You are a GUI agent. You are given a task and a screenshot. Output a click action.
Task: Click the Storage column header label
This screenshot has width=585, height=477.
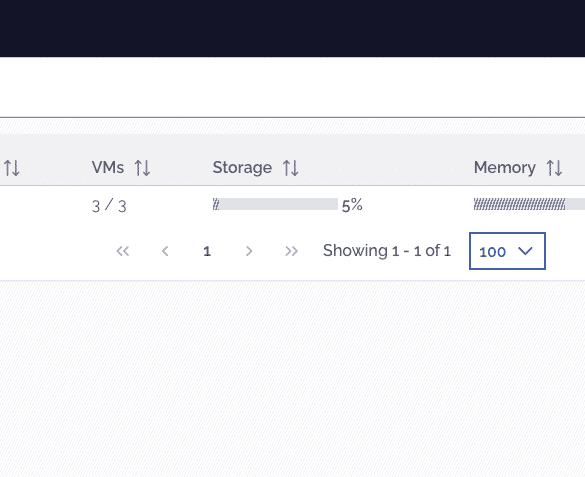(x=242, y=167)
